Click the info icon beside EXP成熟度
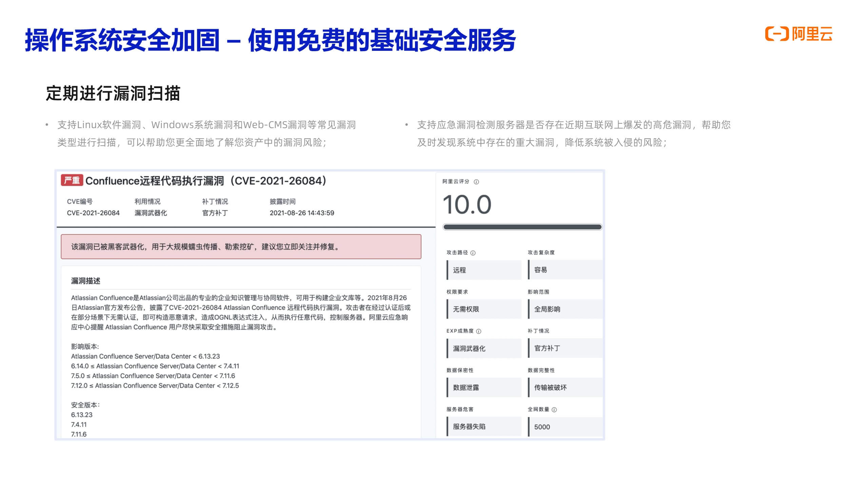The height and width of the screenshot is (488, 868). coord(479,331)
